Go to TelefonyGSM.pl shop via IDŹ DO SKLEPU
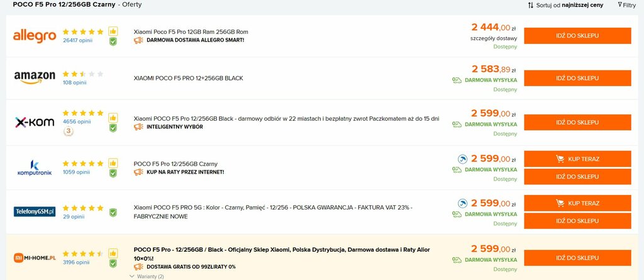Image resolution: width=644 pixels, height=280 pixels. point(577,221)
